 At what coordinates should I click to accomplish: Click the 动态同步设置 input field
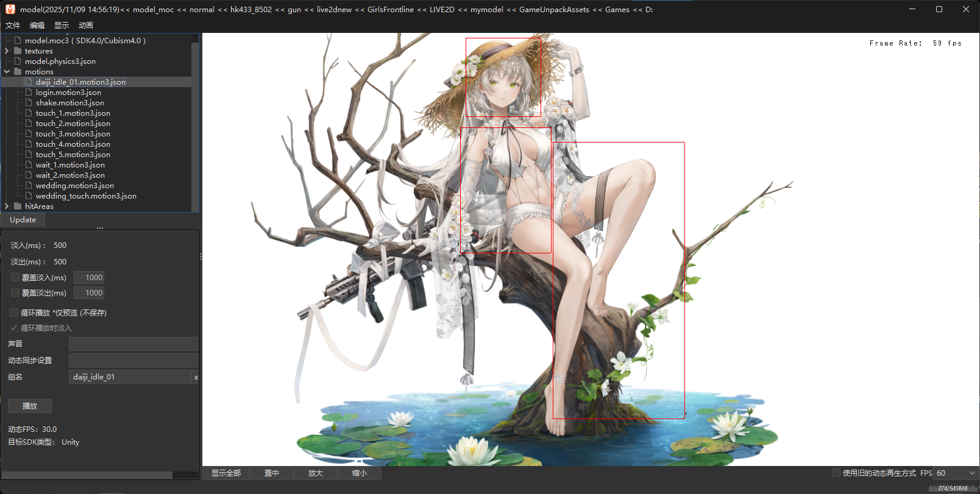click(133, 360)
